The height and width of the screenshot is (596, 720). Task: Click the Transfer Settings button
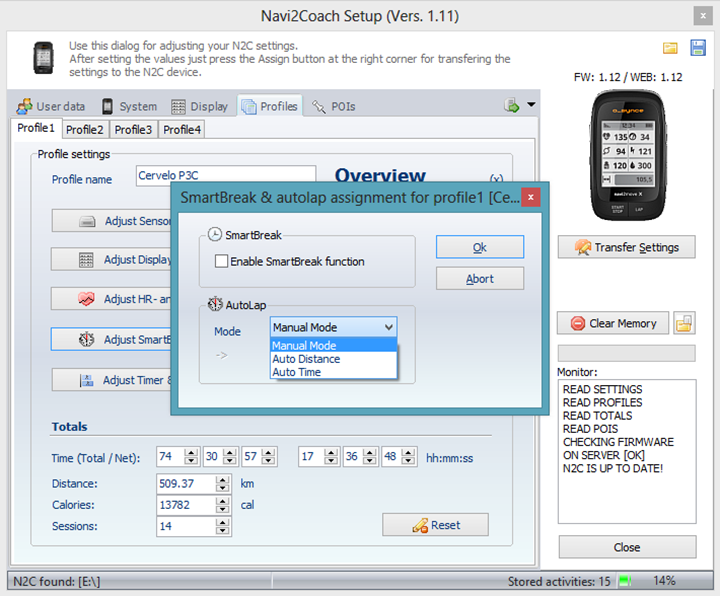pyautogui.click(x=627, y=247)
